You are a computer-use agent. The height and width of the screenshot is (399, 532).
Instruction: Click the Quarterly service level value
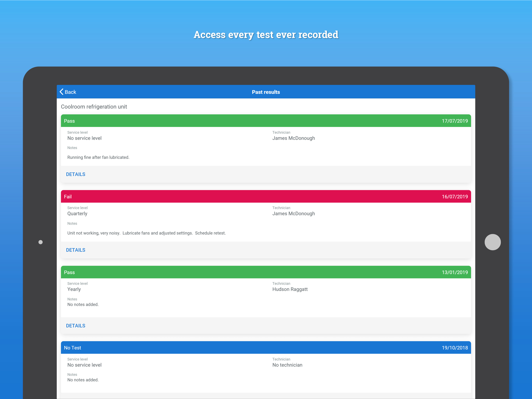pos(77,214)
